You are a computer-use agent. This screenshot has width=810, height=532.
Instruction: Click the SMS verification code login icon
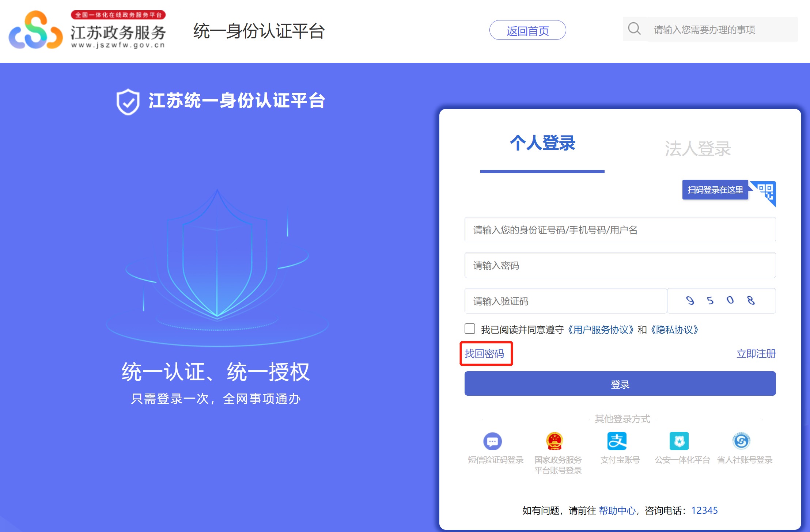(492, 441)
